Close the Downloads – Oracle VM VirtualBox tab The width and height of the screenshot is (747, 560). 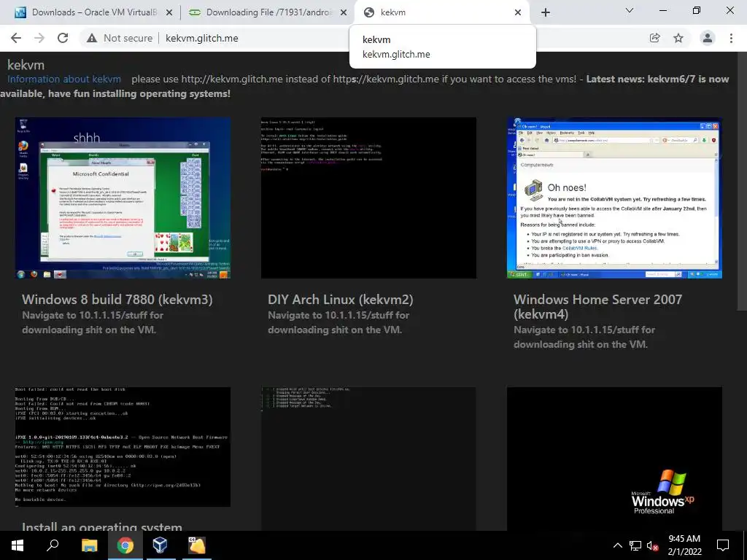pos(169,12)
